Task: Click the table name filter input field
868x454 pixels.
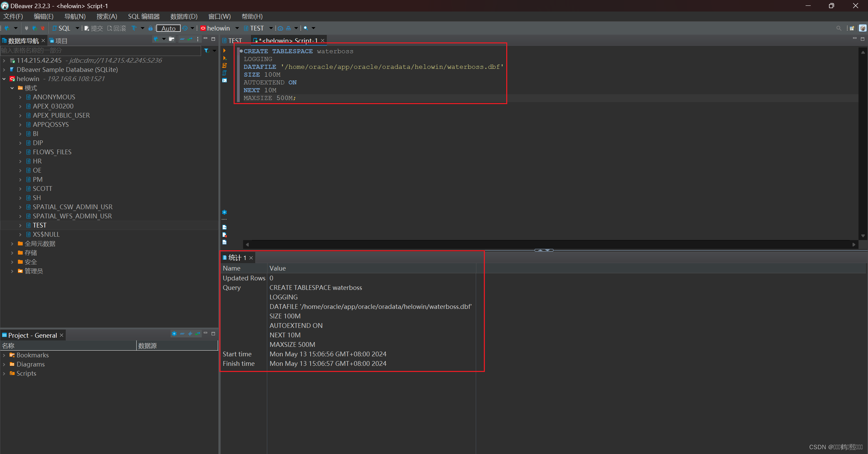Action: click(100, 51)
